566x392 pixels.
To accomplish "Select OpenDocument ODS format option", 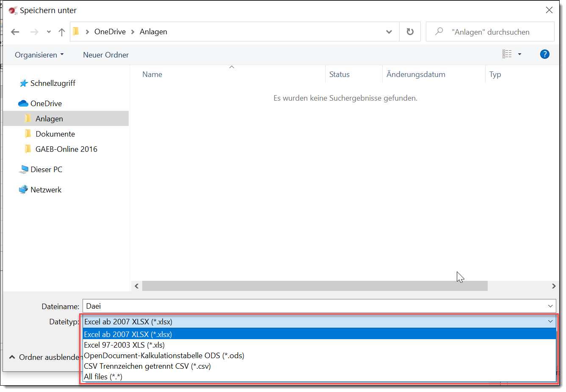I will 164,356.
